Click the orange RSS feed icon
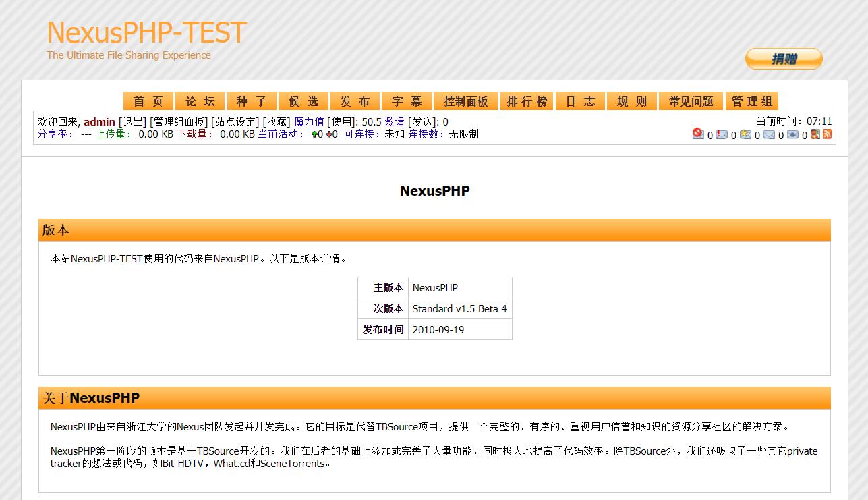Viewport: 868px width, 500px height. 827,134
